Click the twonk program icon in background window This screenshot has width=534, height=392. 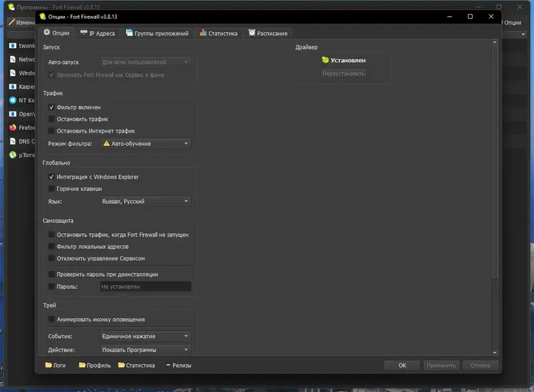click(x=13, y=45)
